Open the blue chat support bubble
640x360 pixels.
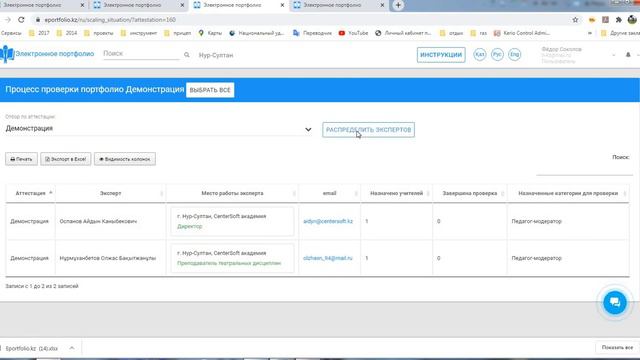coord(615,302)
